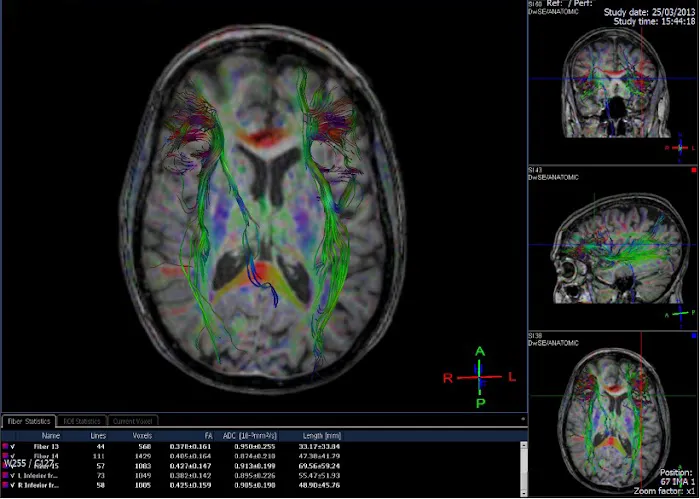Viewport: 700px width, 499px height.
Task: Click color swatch of R Inferior fr... row
Action: point(5,485)
